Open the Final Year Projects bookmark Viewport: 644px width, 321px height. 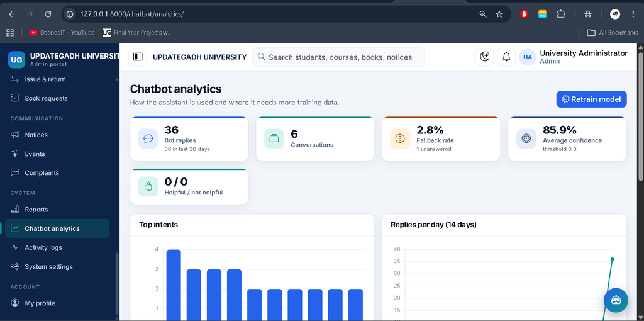(138, 33)
